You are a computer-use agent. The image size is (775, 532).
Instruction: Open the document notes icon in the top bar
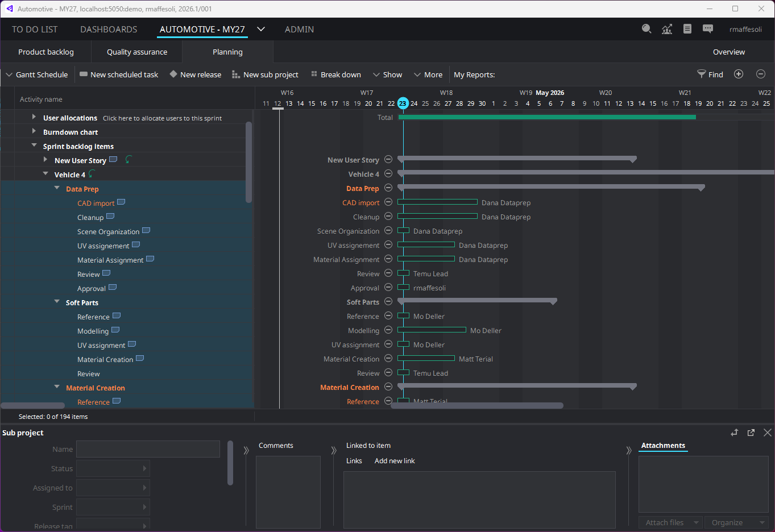coord(687,28)
